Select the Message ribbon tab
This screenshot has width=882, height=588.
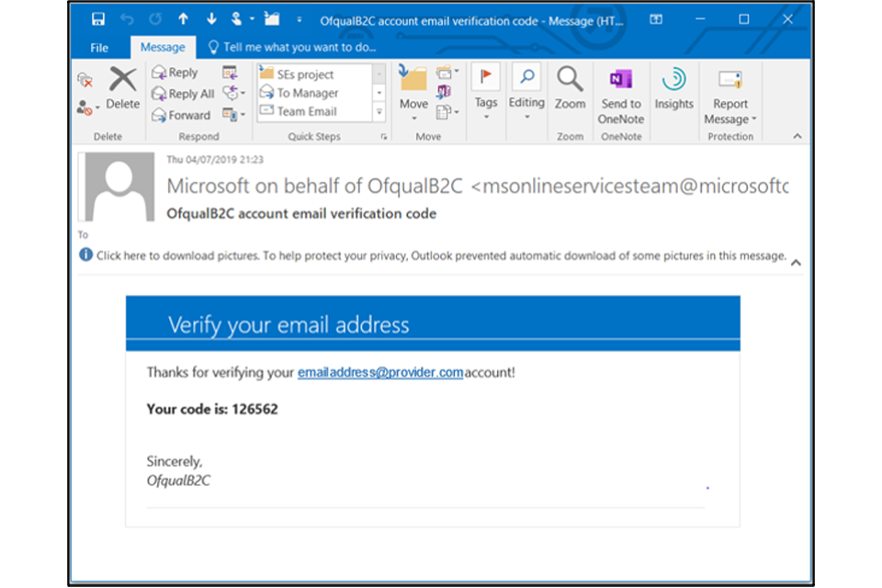click(163, 47)
